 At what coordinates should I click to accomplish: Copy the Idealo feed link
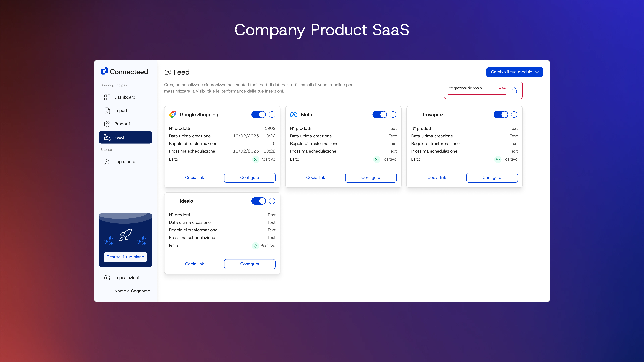(x=195, y=264)
